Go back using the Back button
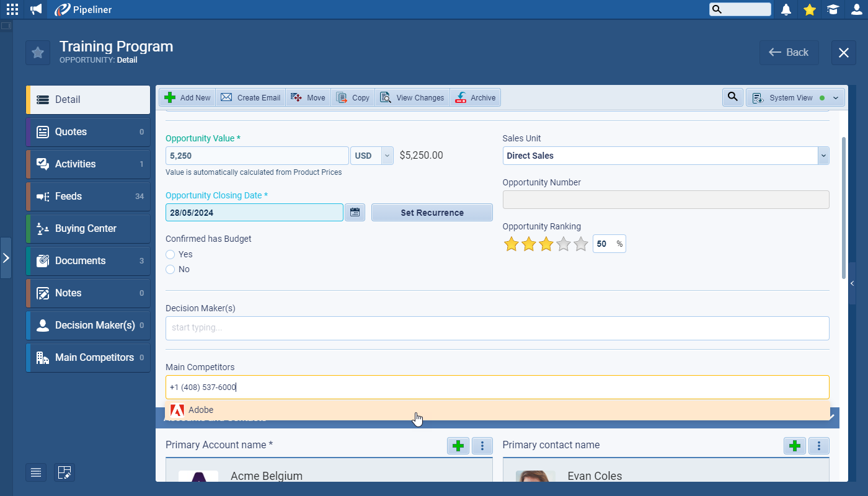868x496 pixels. click(789, 53)
